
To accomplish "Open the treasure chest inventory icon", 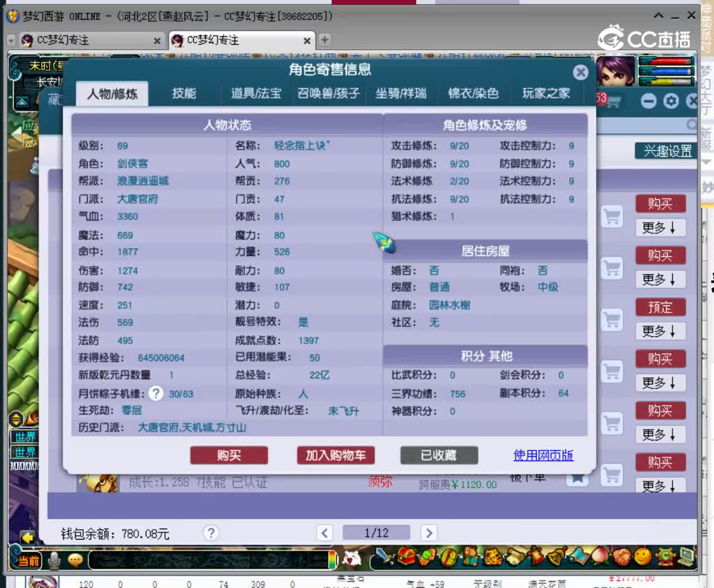I will coord(406,556).
